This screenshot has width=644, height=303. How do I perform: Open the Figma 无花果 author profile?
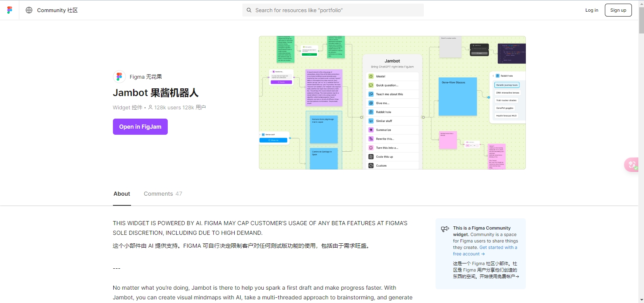click(146, 77)
